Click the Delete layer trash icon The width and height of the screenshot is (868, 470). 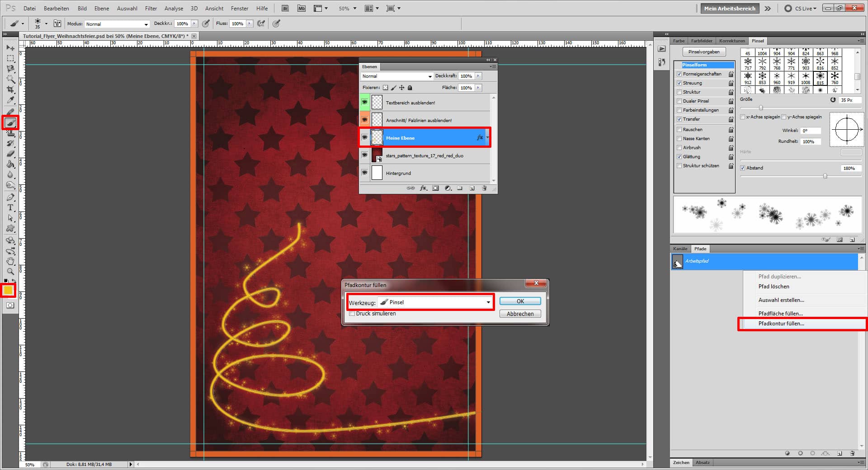click(x=484, y=188)
